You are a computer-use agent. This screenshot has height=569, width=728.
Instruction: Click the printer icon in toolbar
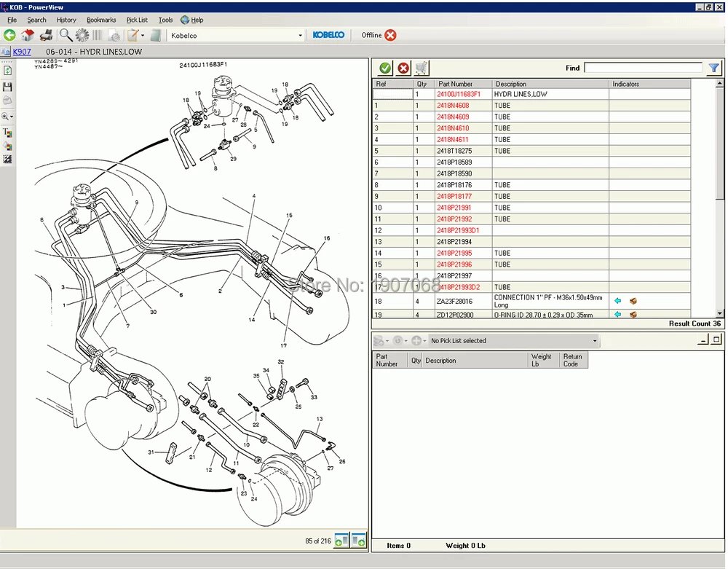point(46,35)
